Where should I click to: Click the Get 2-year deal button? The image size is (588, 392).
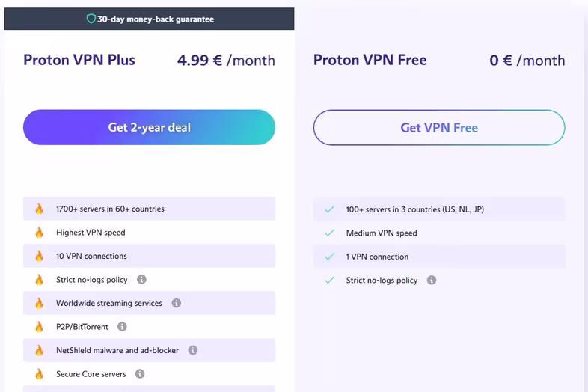pyautogui.click(x=150, y=127)
